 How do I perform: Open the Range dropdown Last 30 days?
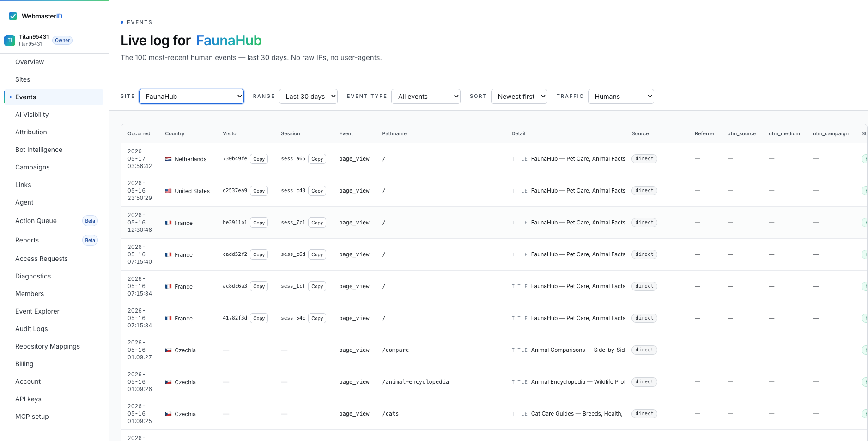coord(308,97)
